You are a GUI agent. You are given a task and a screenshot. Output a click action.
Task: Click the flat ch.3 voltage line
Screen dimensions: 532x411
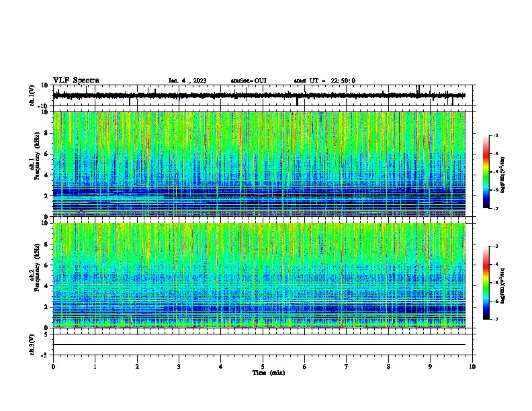pyautogui.click(x=259, y=345)
